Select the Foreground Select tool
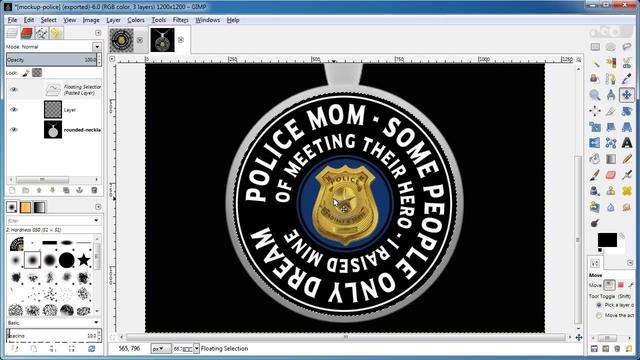640x360 pixels. pyautogui.click(x=595, y=79)
